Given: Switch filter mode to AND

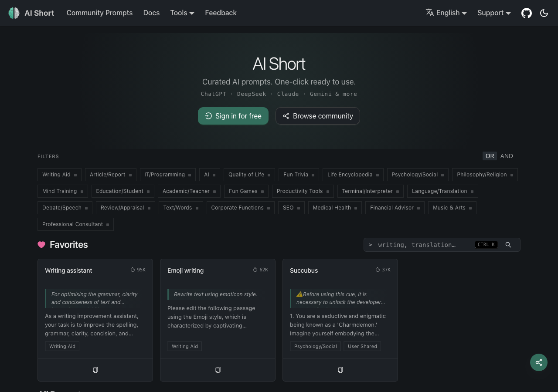Looking at the screenshot, I should point(507,156).
